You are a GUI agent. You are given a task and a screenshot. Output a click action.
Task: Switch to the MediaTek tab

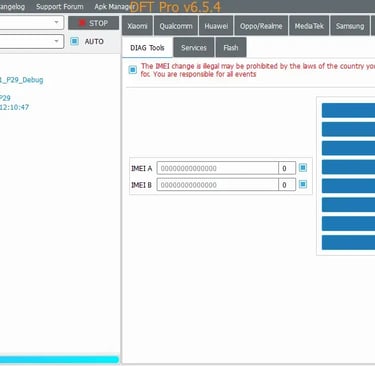tap(309, 26)
